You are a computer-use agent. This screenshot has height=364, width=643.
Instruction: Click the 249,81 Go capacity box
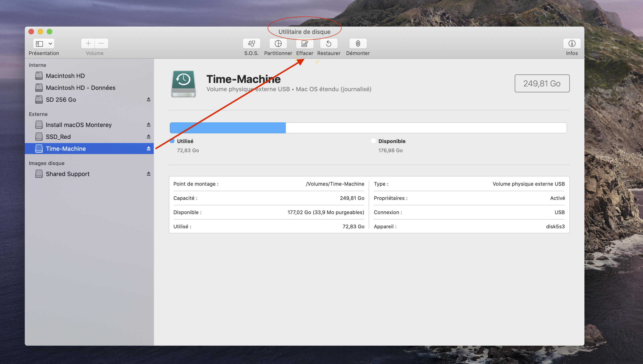(542, 83)
